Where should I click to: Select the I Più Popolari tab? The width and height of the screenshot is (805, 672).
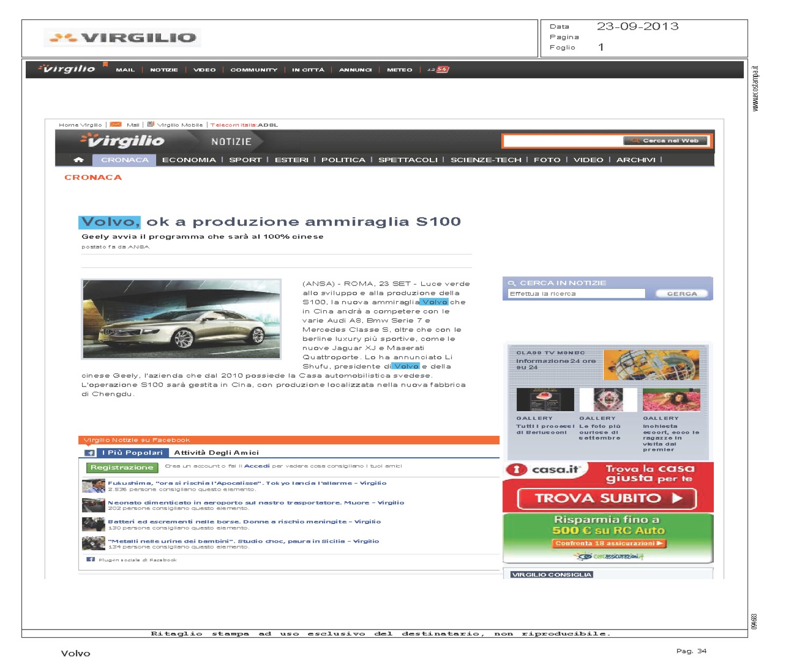tap(133, 453)
